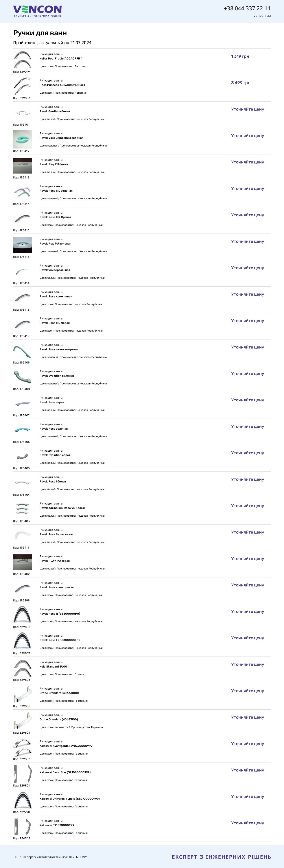Image resolution: width=284 pixels, height=868 pixels.
Task: Click the Koller Pool Fresh handle thumbnail
Action: tap(22, 60)
